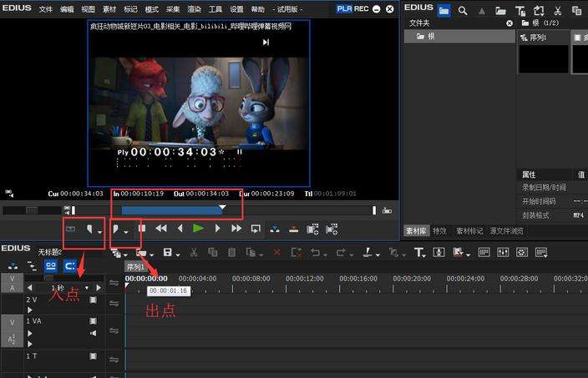
Task: Click the Copy icon in timeline toolbar
Action: pyautogui.click(x=213, y=253)
